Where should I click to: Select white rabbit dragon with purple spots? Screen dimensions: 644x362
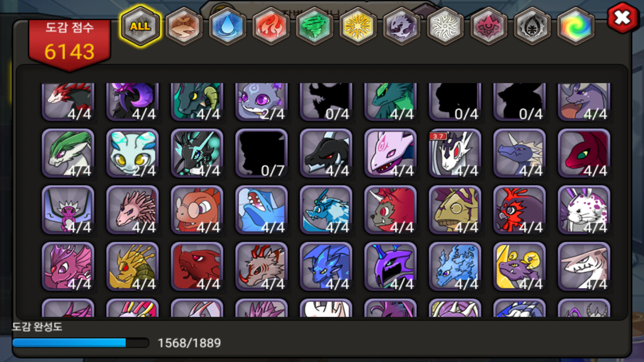[x=584, y=210]
